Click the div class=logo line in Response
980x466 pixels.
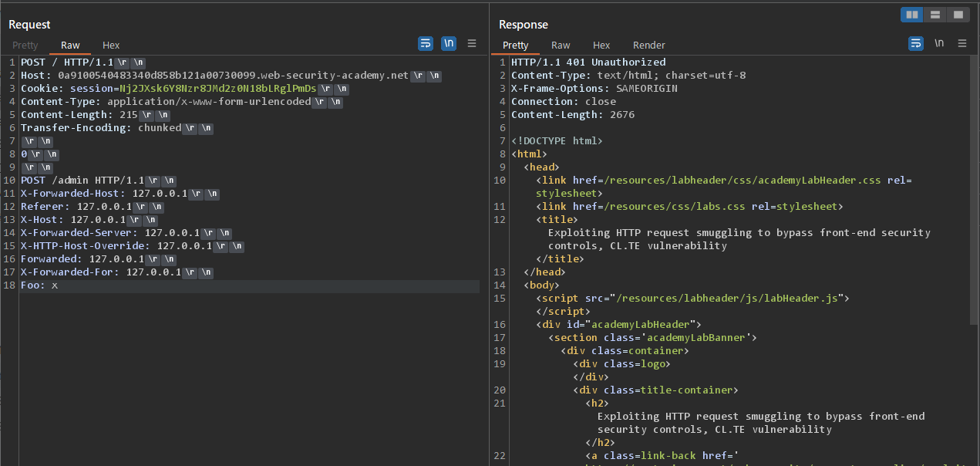coord(621,364)
